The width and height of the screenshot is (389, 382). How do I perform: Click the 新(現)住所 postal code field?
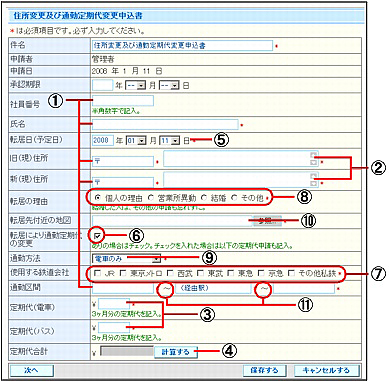click(123, 182)
